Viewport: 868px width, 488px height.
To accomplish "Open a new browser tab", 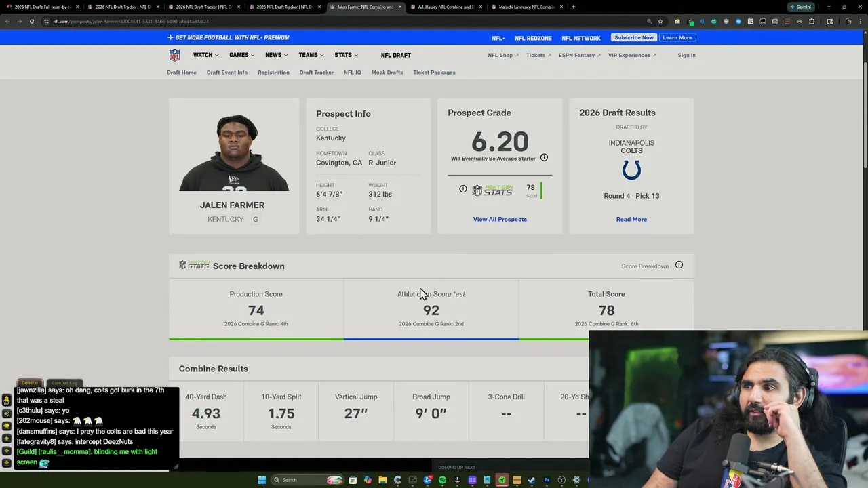I will (574, 7).
